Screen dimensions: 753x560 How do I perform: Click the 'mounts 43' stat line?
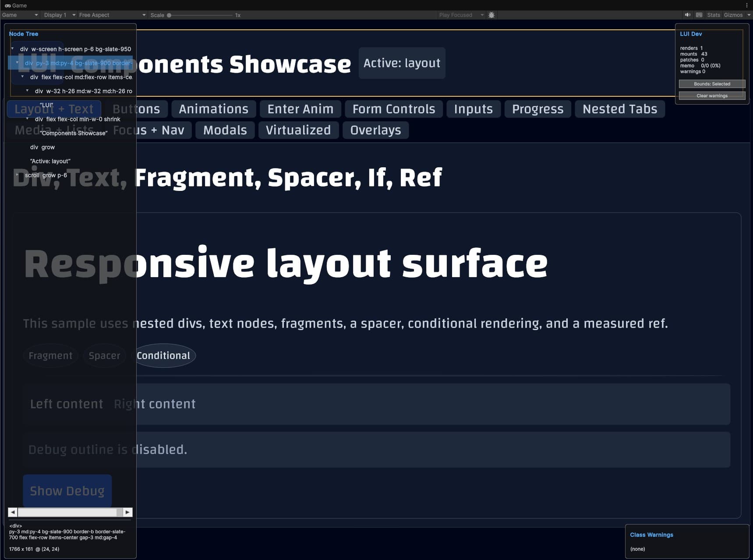click(693, 54)
